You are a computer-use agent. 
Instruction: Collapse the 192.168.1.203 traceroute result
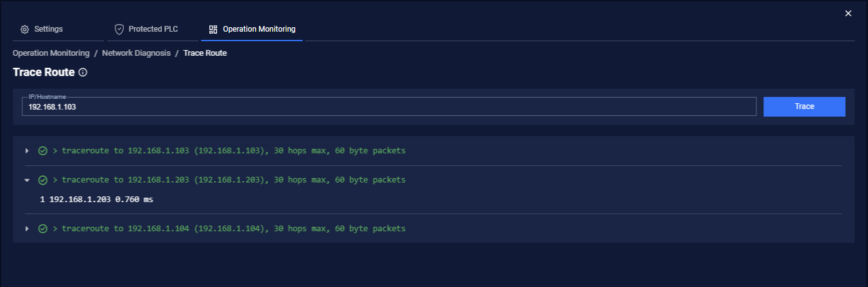[x=27, y=180]
